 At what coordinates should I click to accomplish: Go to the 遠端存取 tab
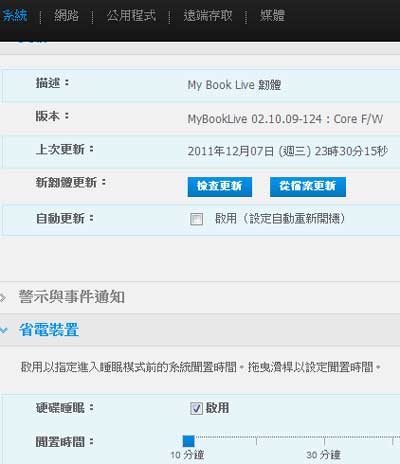pos(208,16)
